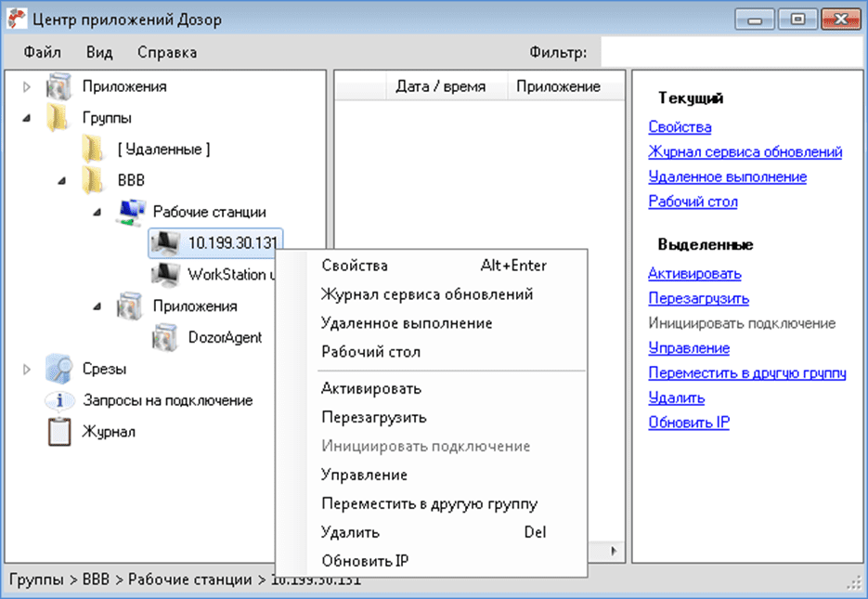The height and width of the screenshot is (599, 868).
Task: Select Обновить IP in context menu
Action: click(364, 561)
